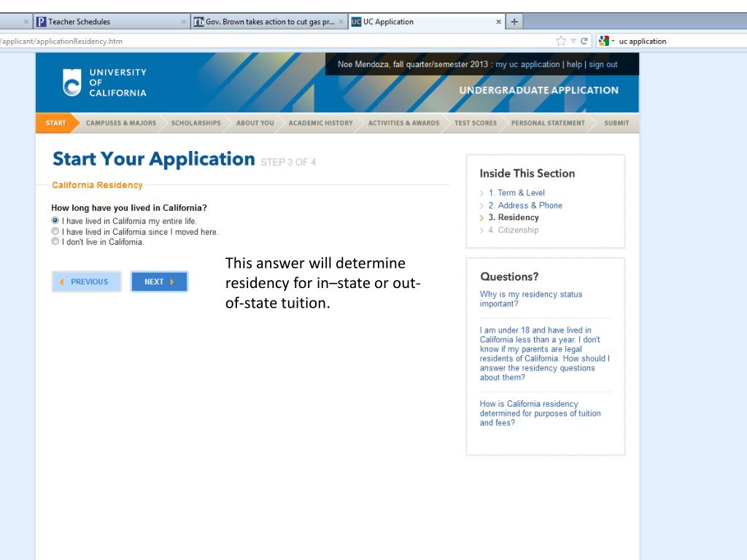The height and width of the screenshot is (560, 747).
Task: Click the sign out link
Action: tap(603, 64)
